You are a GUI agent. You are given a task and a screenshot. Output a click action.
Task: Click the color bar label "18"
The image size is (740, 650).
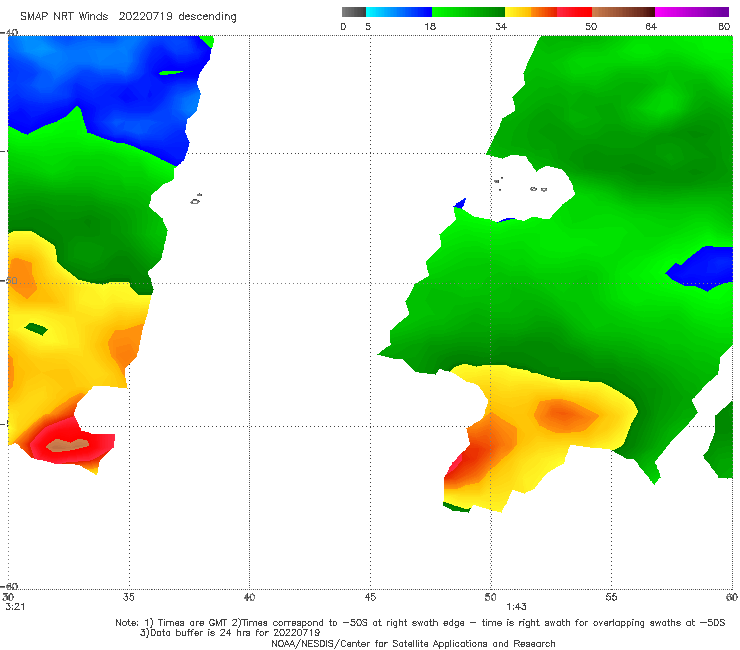[430, 26]
